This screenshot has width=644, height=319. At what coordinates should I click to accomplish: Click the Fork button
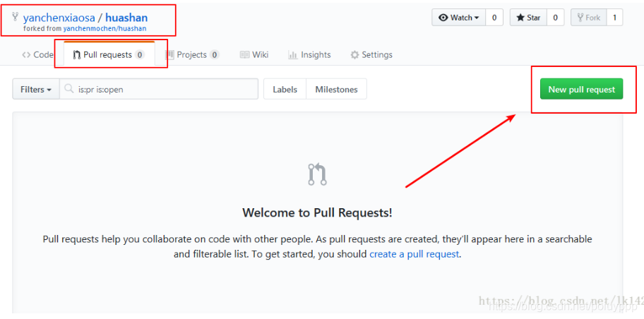pos(588,18)
